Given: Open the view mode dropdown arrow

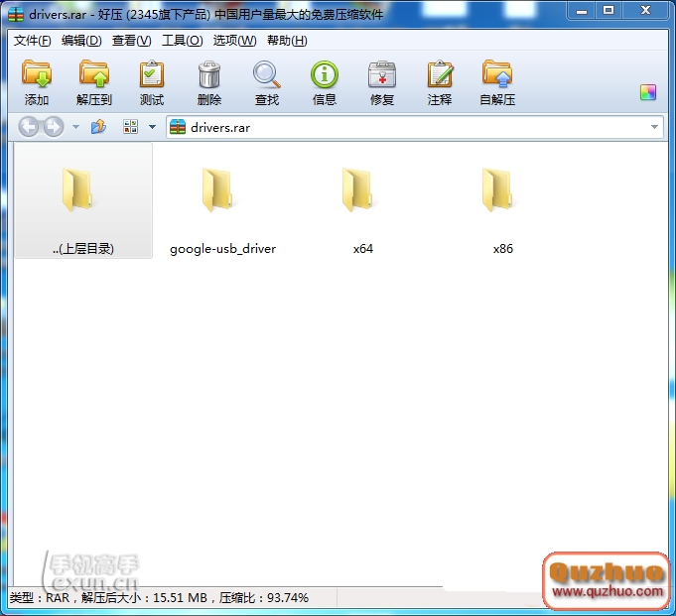Looking at the screenshot, I should (x=152, y=127).
